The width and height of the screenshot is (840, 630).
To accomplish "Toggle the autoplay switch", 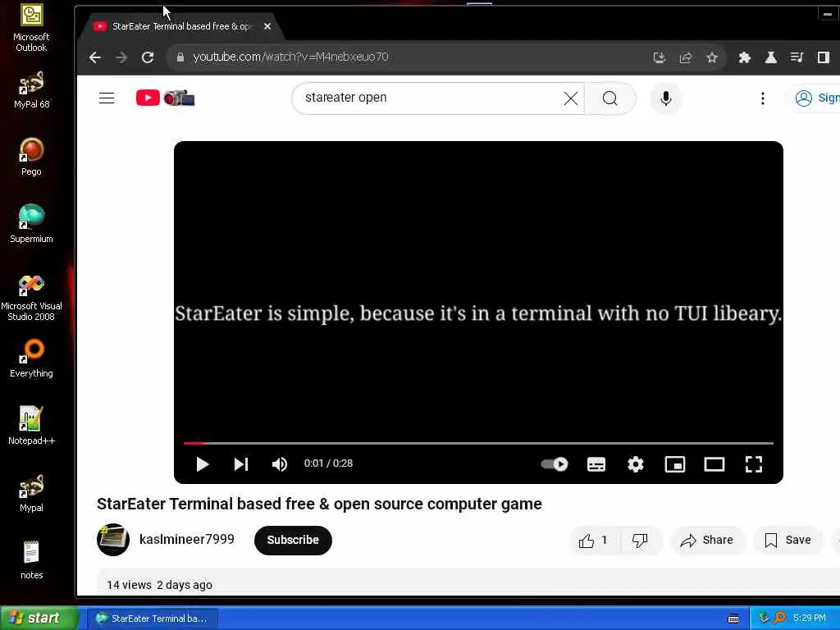I will coord(555,464).
